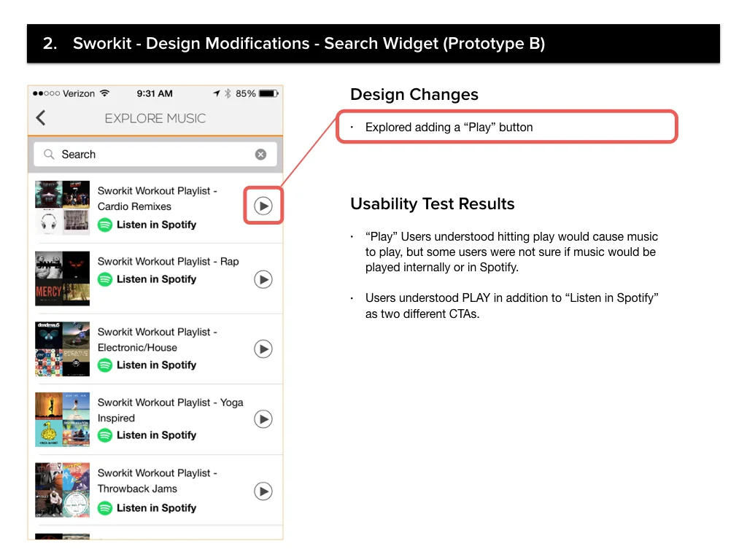747x560 pixels.
Task: Click the Search input field
Action: point(155,155)
